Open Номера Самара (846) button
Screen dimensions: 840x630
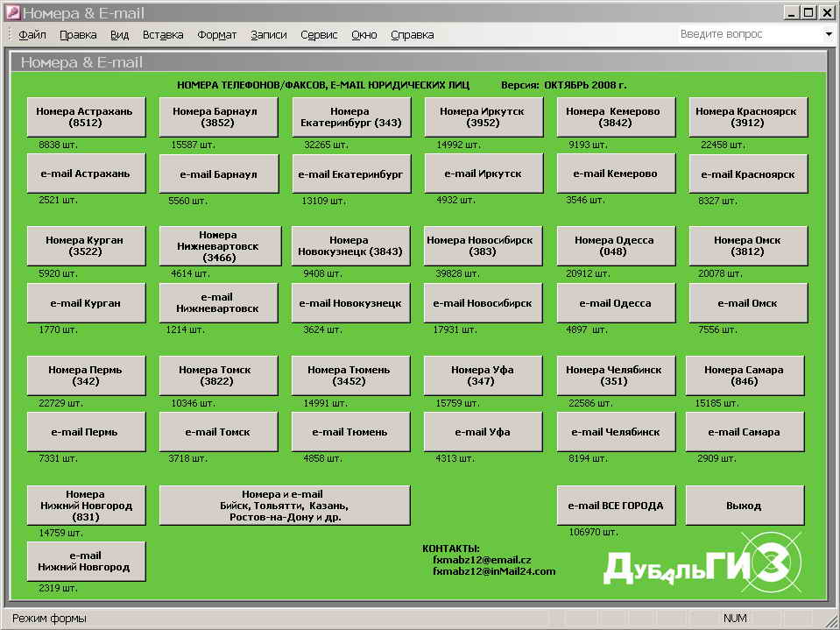745,376
